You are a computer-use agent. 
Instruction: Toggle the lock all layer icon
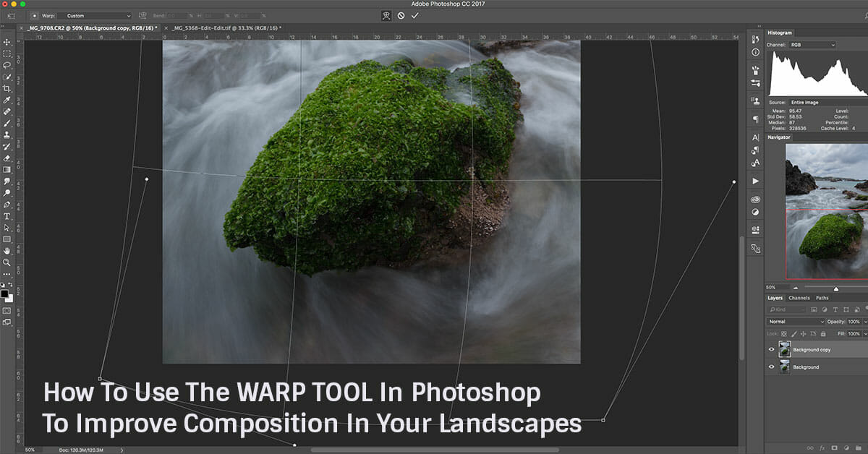click(824, 334)
